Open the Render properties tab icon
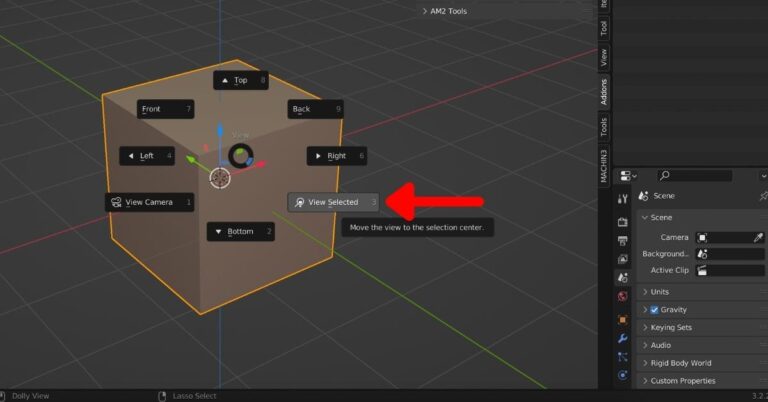768x402 pixels. [x=622, y=221]
